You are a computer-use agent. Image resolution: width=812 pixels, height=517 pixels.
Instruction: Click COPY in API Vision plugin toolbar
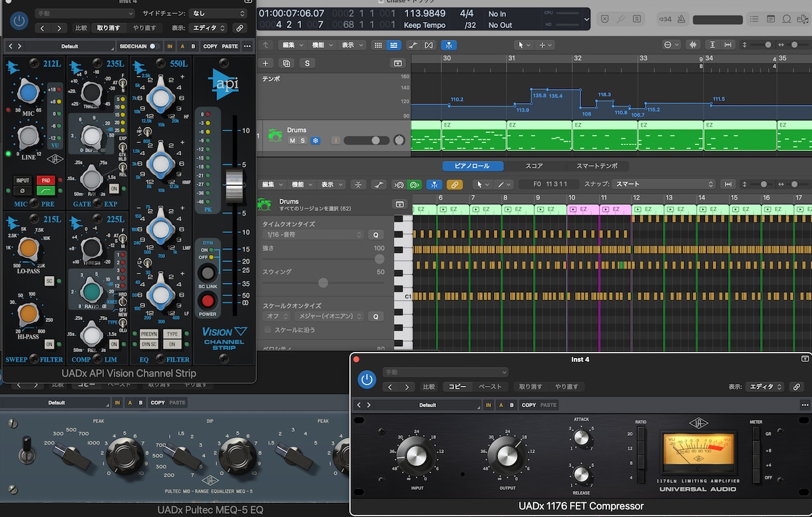[x=210, y=47]
